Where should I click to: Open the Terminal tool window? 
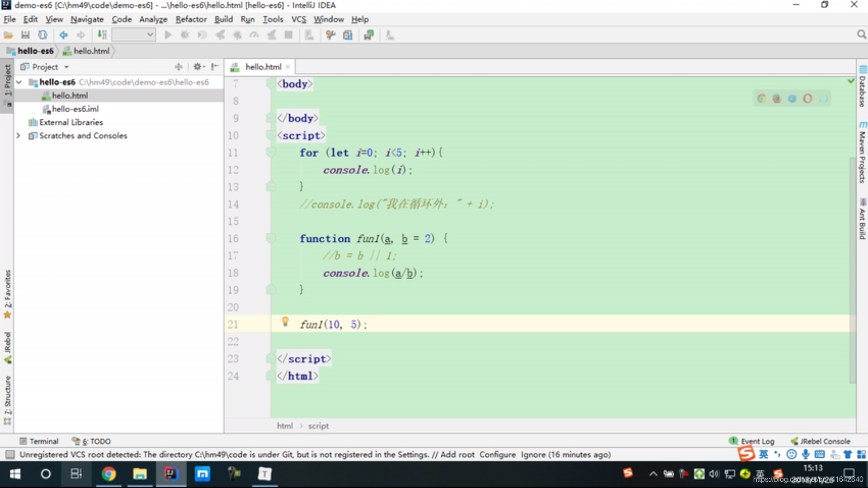(x=39, y=441)
